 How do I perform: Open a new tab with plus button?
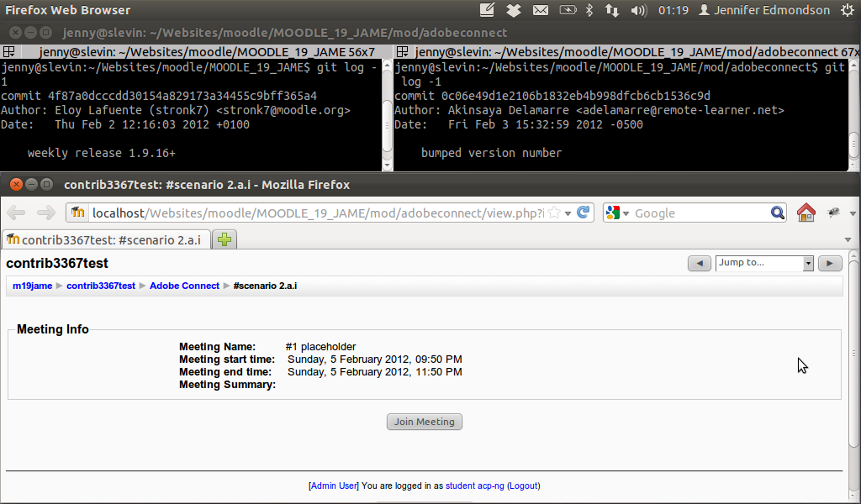(224, 239)
